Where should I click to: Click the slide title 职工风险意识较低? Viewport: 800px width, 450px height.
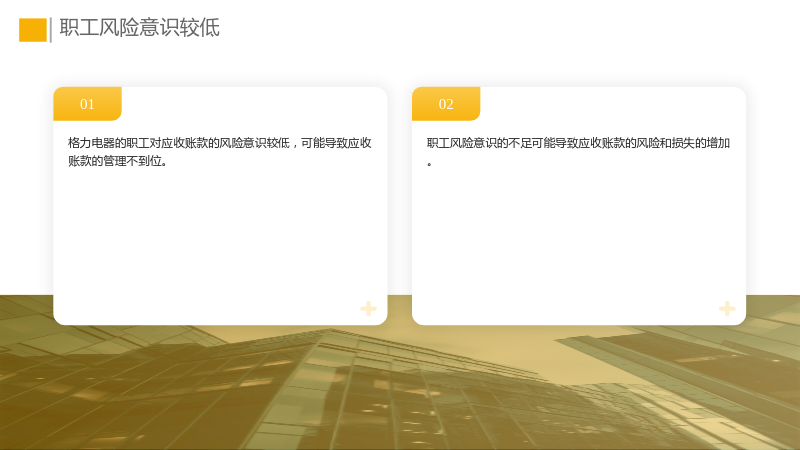pyautogui.click(x=139, y=28)
